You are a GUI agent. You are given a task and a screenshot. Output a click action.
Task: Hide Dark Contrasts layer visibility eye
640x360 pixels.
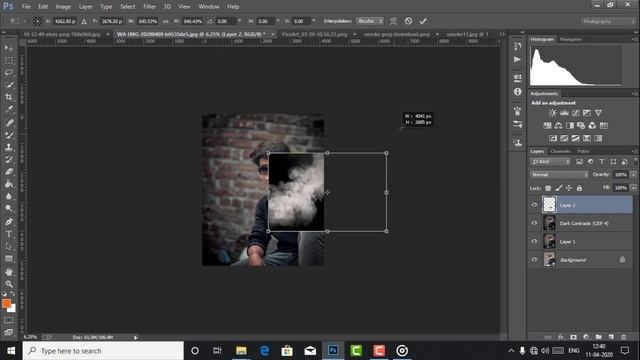pyautogui.click(x=534, y=223)
